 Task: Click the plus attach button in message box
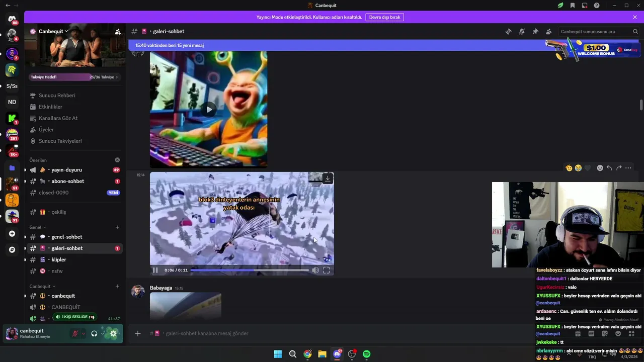point(138,333)
